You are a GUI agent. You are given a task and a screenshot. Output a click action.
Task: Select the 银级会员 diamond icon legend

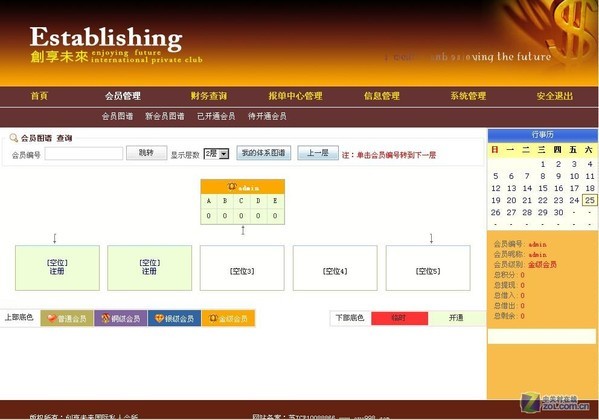pyautogui.click(x=159, y=318)
